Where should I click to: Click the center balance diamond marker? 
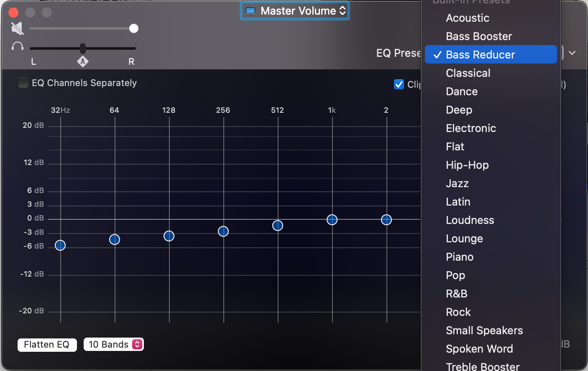[83, 61]
